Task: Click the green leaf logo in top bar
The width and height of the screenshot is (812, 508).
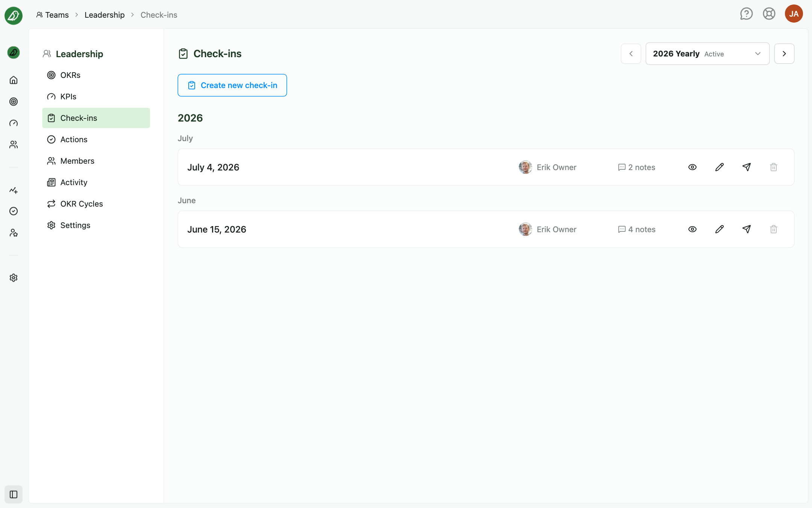Action: pyautogui.click(x=14, y=15)
